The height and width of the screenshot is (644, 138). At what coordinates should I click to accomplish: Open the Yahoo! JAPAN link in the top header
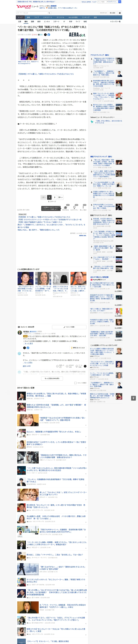86,2
